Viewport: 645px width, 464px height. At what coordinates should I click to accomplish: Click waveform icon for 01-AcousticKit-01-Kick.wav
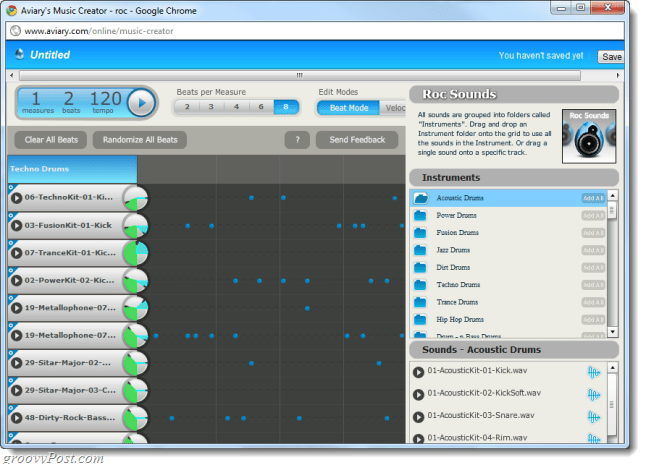594,373
